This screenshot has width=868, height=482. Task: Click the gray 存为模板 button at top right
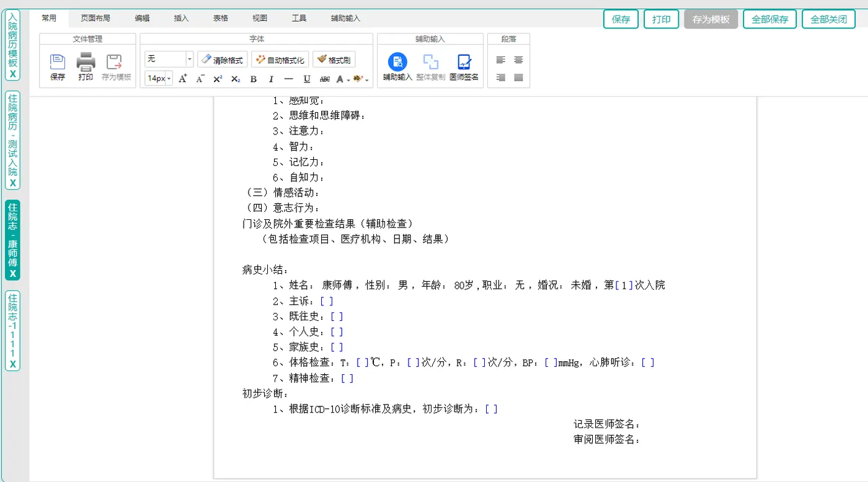pyautogui.click(x=711, y=19)
